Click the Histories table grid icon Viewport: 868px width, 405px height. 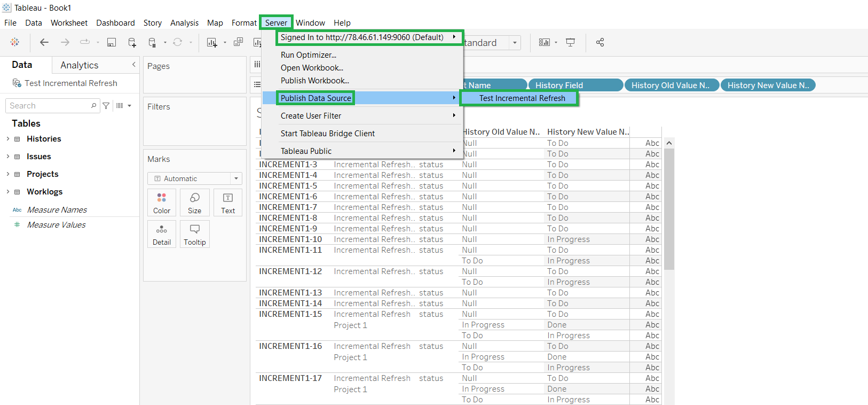(x=17, y=139)
